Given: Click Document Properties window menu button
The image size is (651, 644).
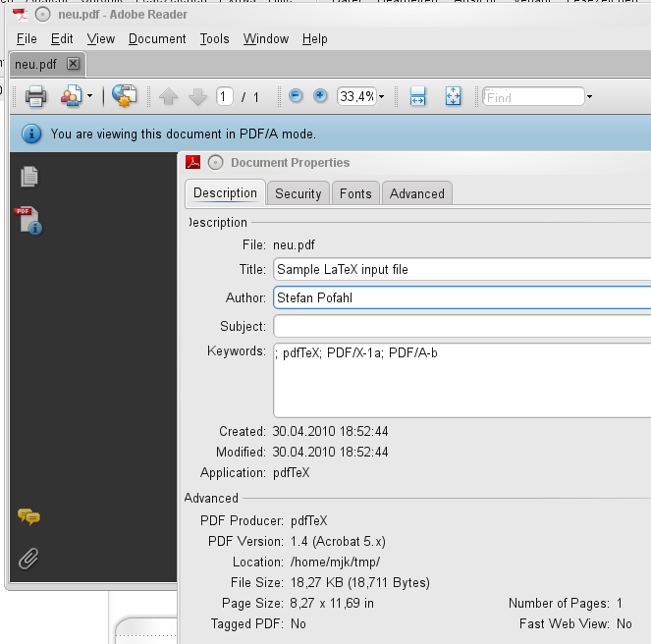Looking at the screenshot, I should (215, 162).
